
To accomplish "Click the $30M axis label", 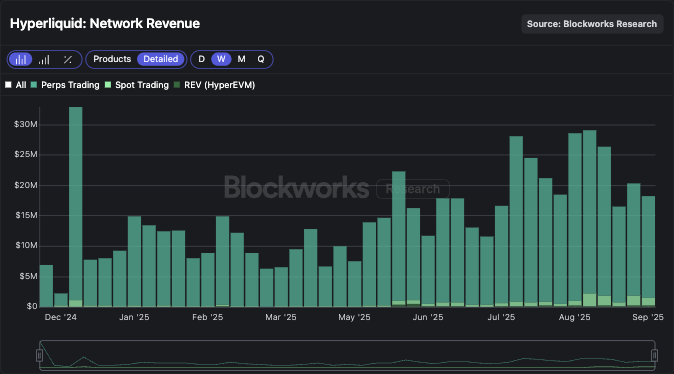I will coord(25,124).
